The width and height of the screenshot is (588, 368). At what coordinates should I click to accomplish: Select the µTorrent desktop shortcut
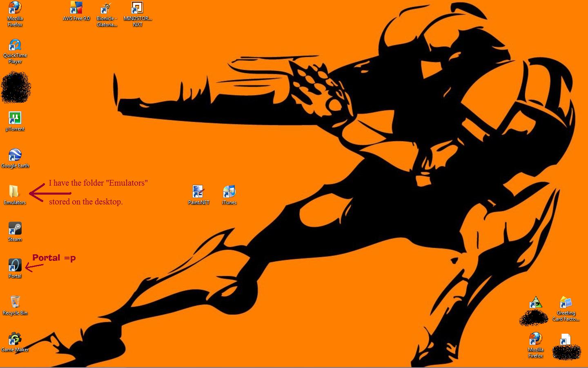(15, 121)
